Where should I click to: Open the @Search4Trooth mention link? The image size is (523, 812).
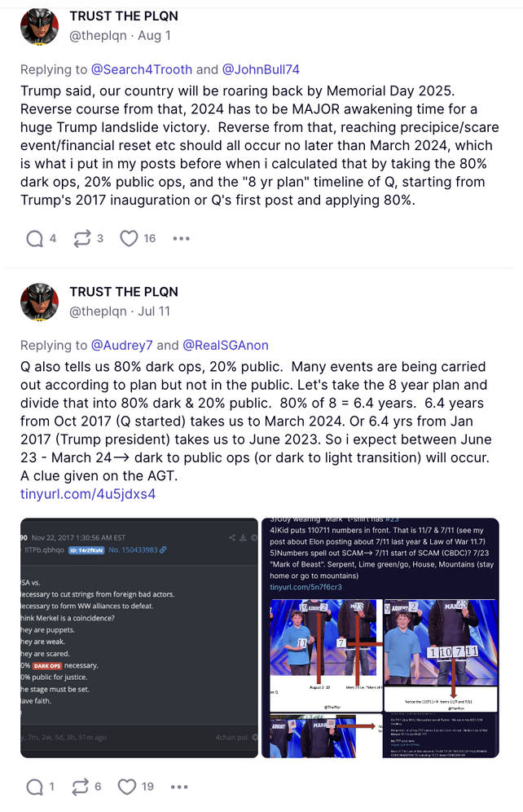pyautogui.click(x=143, y=69)
